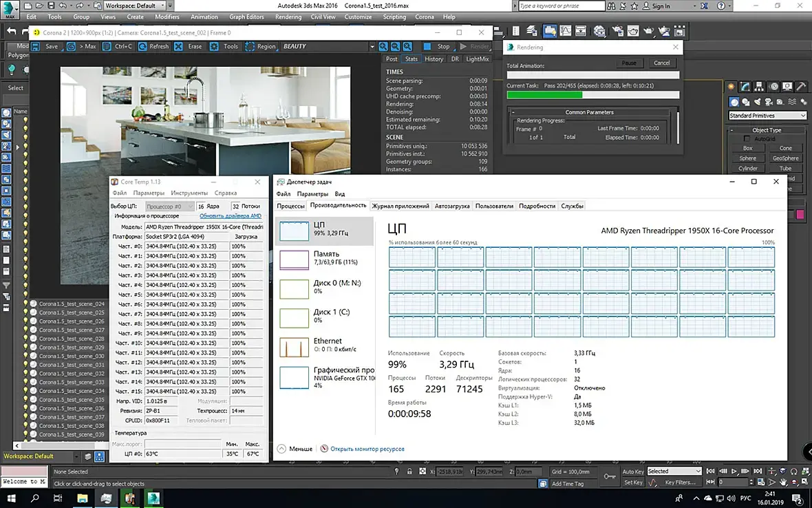Viewport: 812px width, 508px height.
Task: Open Tools gear icon in Corona frame buffer
Action: [x=214, y=47]
